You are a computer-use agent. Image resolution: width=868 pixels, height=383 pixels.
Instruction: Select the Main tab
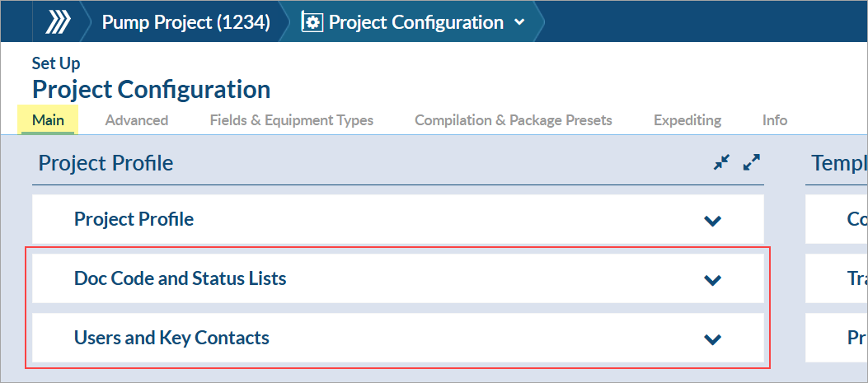pyautogui.click(x=48, y=120)
